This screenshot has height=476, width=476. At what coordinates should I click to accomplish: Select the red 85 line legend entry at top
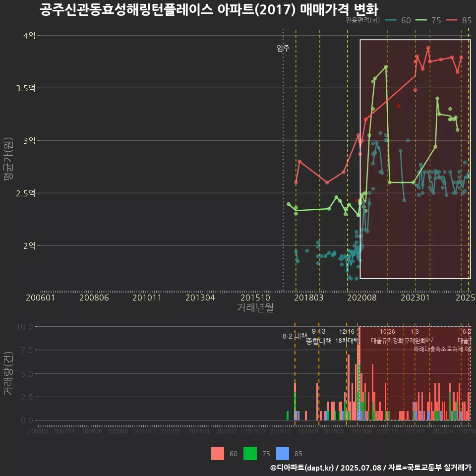coord(459,20)
